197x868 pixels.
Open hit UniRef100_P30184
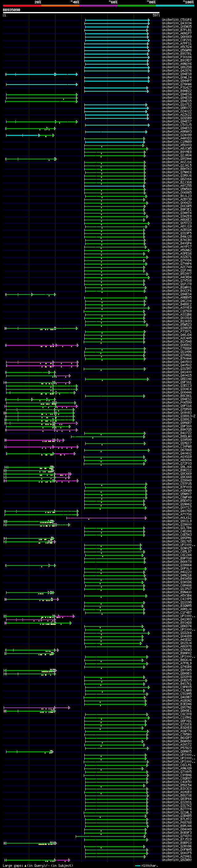[x=177, y=57]
